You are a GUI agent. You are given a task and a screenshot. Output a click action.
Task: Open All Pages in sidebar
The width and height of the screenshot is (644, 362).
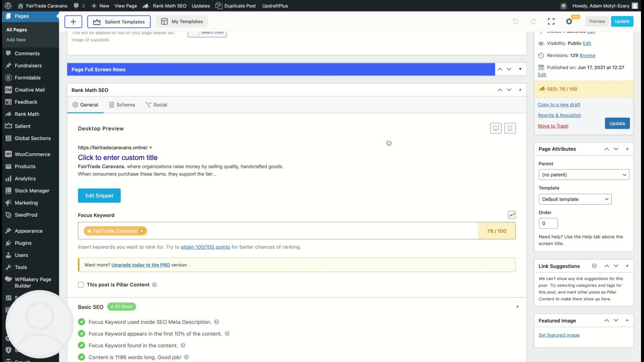17,30
